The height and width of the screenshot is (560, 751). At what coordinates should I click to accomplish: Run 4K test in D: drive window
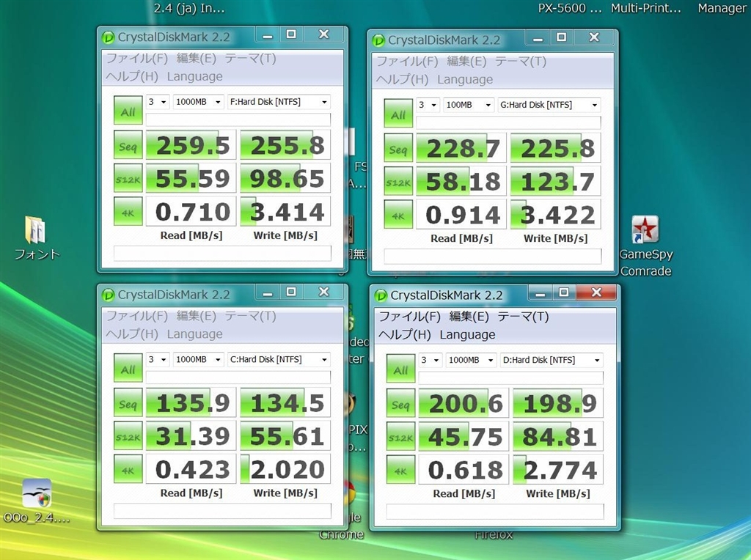(400, 469)
